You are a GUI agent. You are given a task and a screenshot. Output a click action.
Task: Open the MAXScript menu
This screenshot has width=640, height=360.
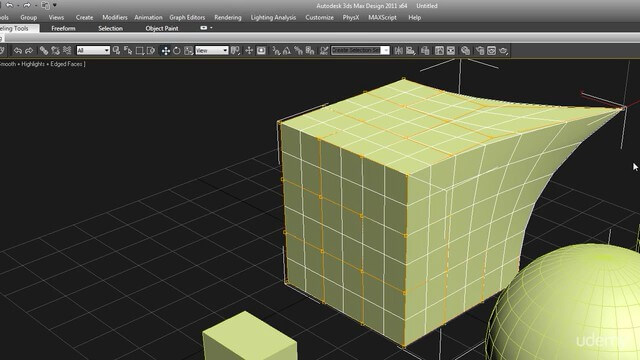(x=382, y=18)
